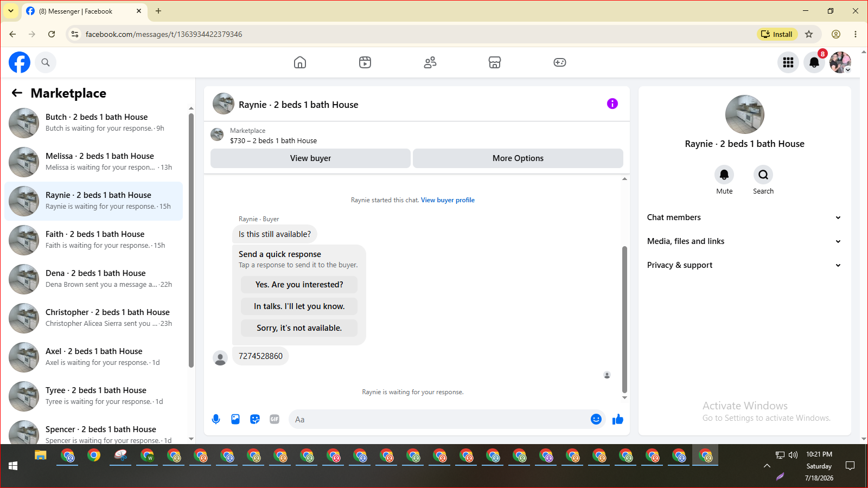The image size is (868, 488).
Task: Open the Gaming controller icon
Action: coord(560,62)
